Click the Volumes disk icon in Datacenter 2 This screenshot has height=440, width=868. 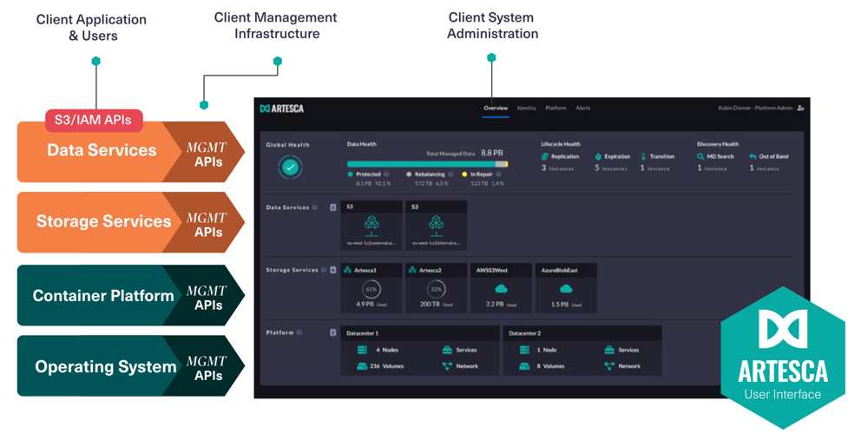pos(524,366)
